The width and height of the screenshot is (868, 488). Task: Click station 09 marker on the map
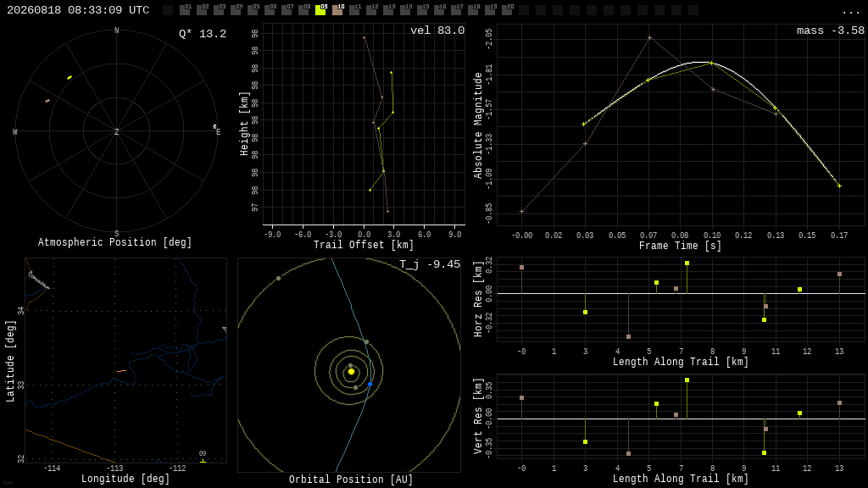coord(203,460)
